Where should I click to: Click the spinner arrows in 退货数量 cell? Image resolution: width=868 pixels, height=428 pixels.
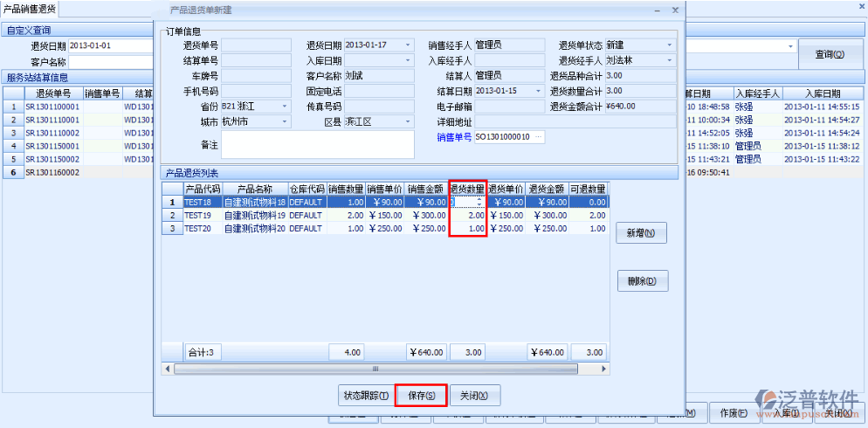[x=479, y=202]
